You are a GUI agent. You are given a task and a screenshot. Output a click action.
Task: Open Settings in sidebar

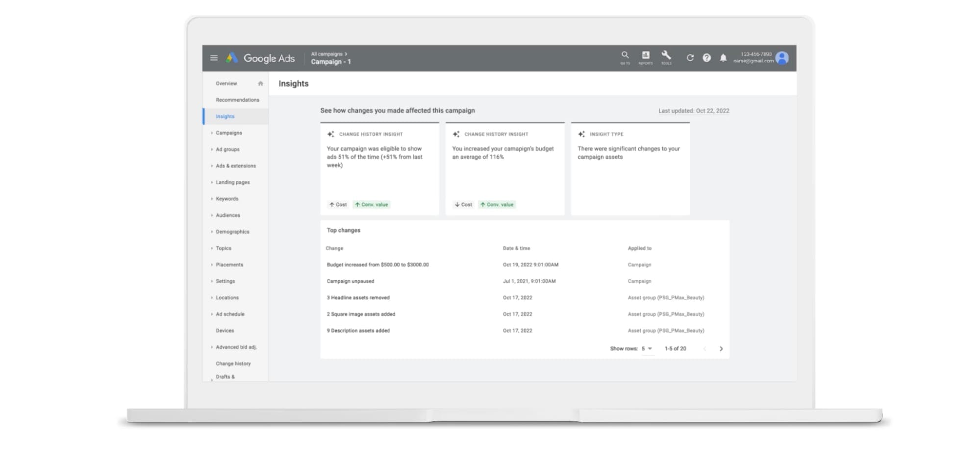(x=226, y=281)
